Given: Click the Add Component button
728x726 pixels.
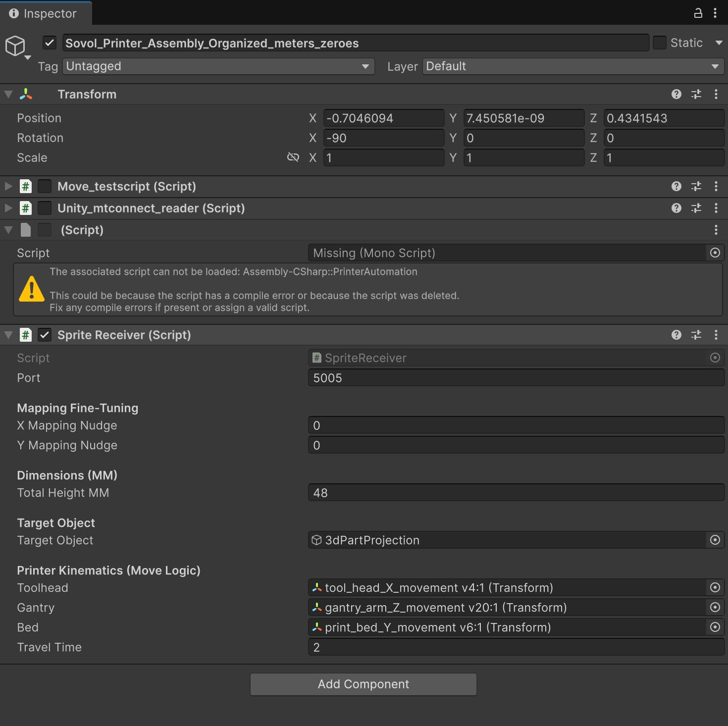Looking at the screenshot, I should pos(364,684).
